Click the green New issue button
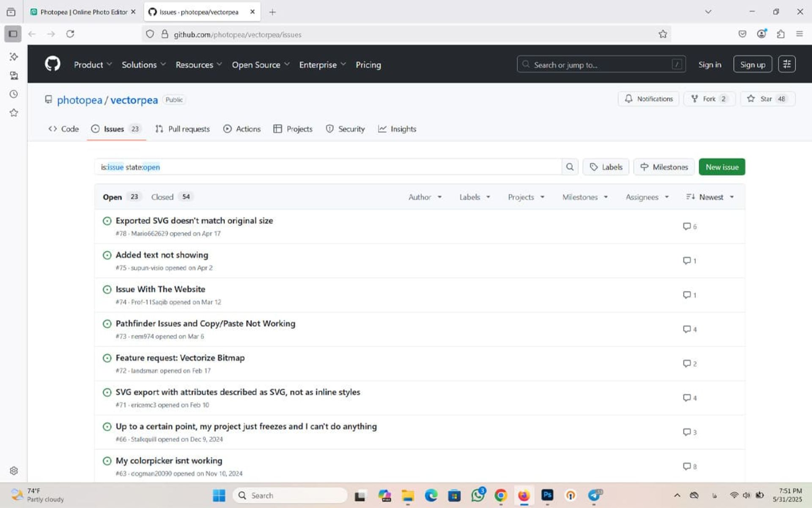 click(x=722, y=167)
